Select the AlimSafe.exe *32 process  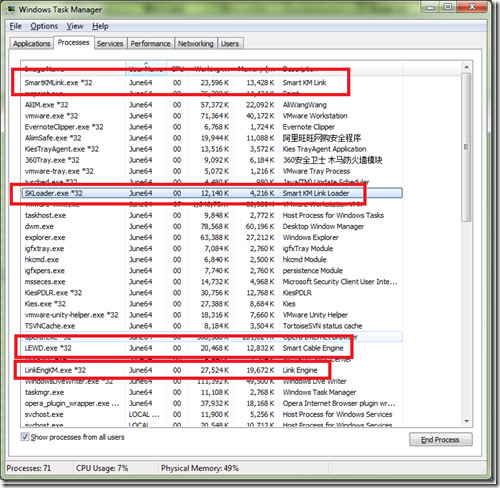[212, 138]
